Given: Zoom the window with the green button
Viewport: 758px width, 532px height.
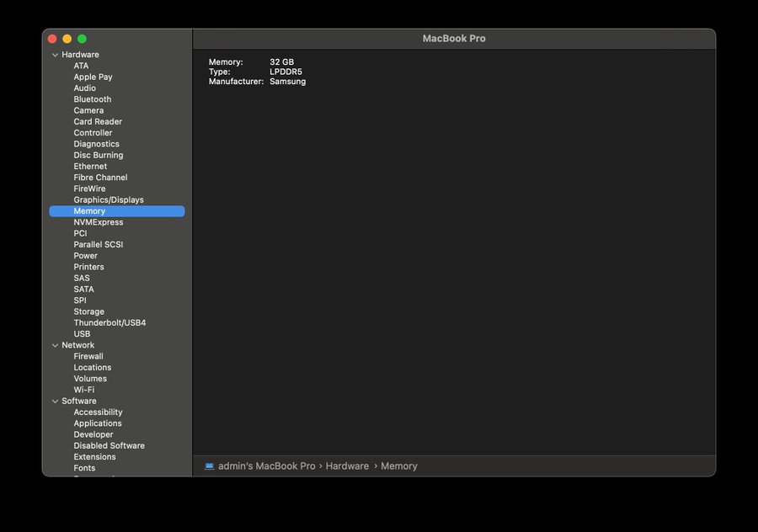Looking at the screenshot, I should (83, 39).
